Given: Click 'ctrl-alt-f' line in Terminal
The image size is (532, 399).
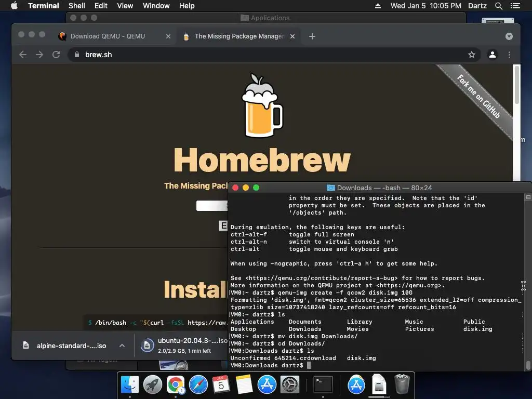Looking at the screenshot, I should [292, 234].
